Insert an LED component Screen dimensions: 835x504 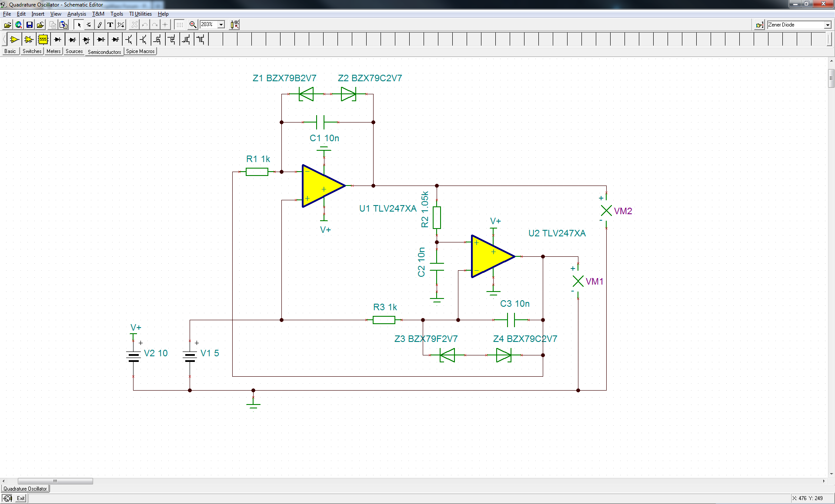pyautogui.click(x=86, y=40)
